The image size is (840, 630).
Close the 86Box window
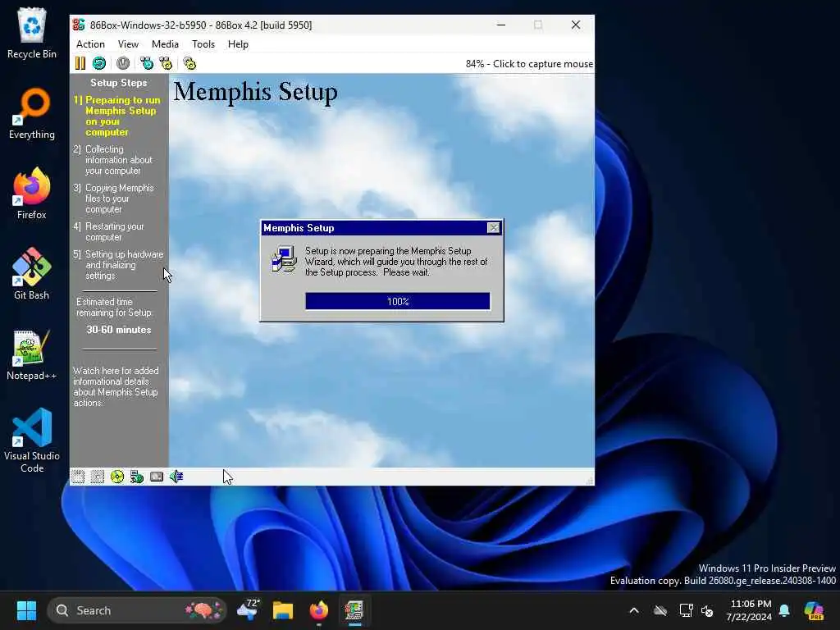click(x=575, y=25)
